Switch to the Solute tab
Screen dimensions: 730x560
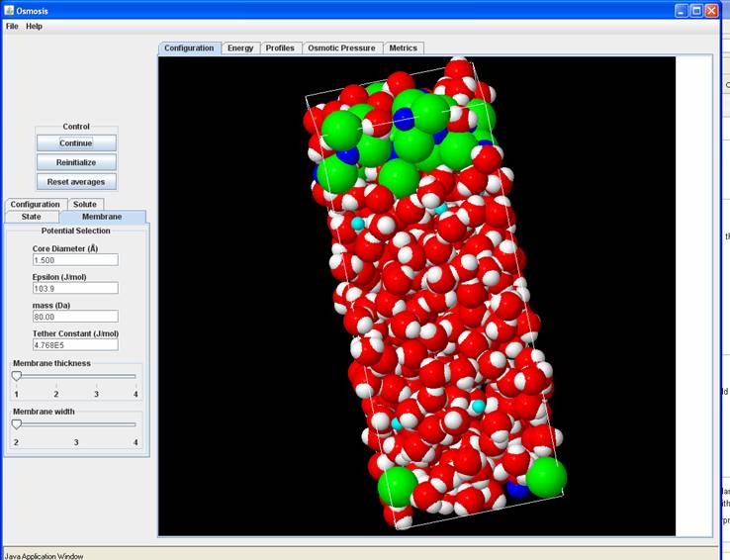click(x=85, y=205)
